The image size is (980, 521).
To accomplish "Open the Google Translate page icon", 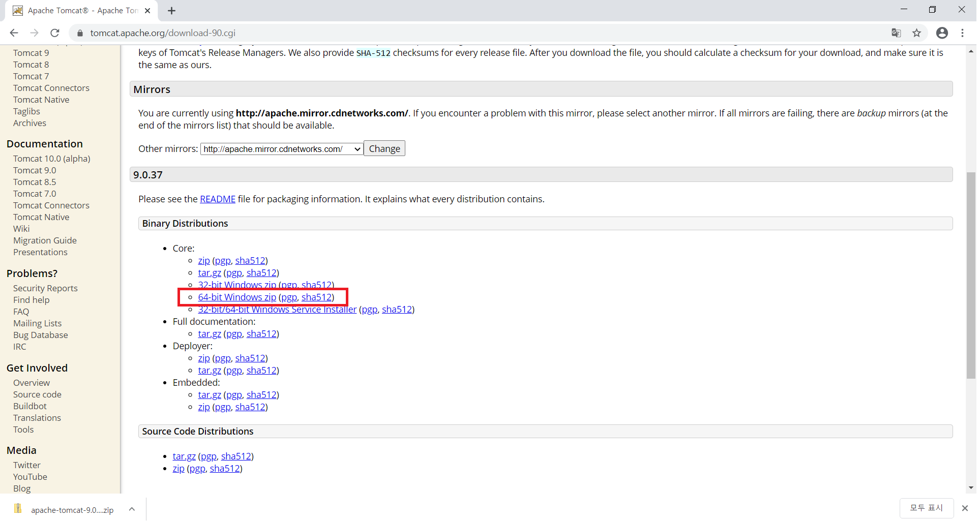I will click(896, 33).
